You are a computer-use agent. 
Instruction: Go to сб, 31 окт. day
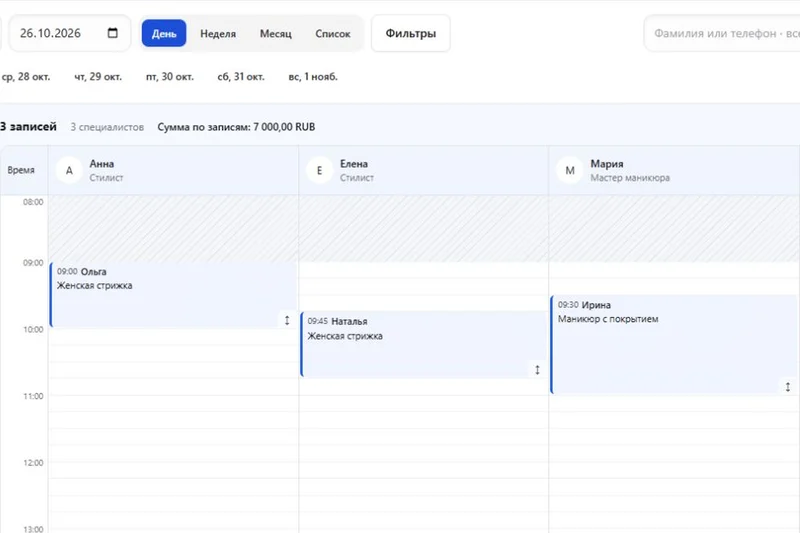click(x=241, y=77)
